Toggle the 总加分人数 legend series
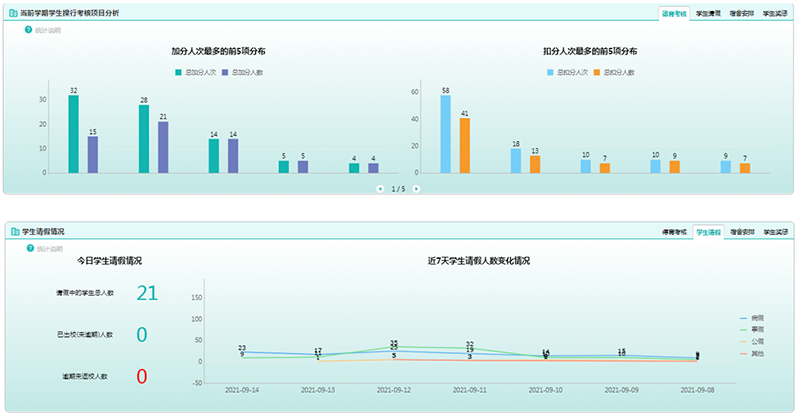Image resolution: width=800 pixels, height=416 pixels. [242, 72]
